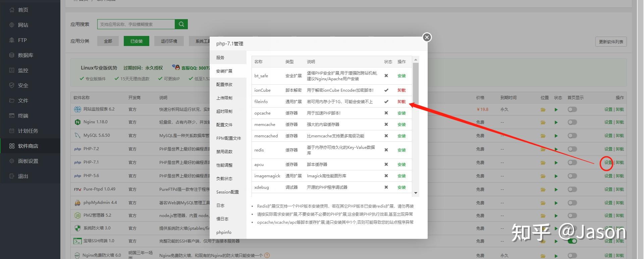Click the play status icon for Nginx 1.18.0
Viewport: 644px width, 259px height.
pos(556,122)
